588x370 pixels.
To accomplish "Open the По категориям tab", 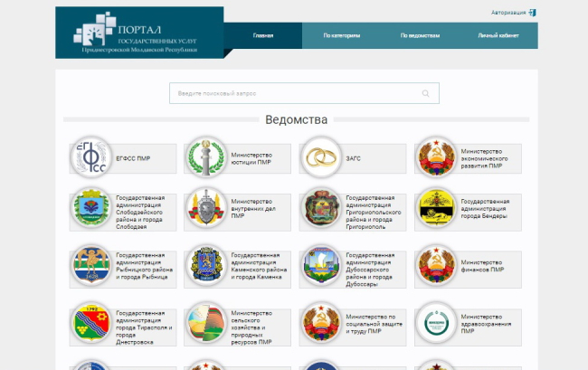I will (341, 36).
